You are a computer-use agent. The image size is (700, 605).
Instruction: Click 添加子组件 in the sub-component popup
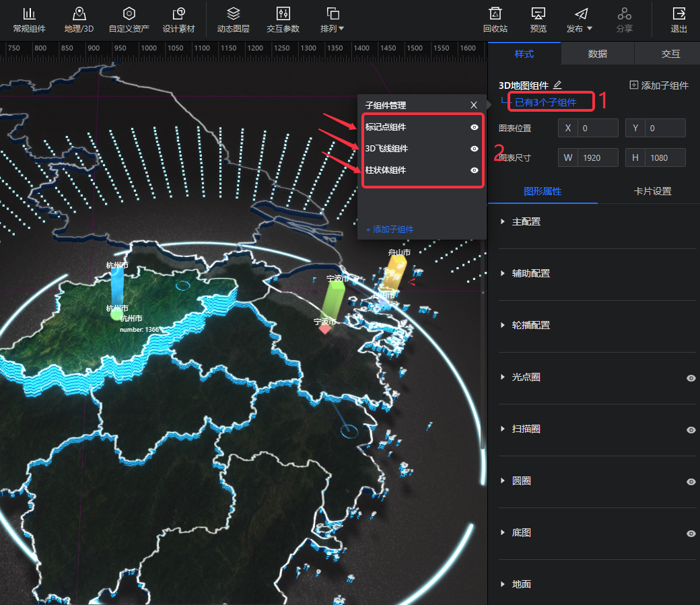390,229
